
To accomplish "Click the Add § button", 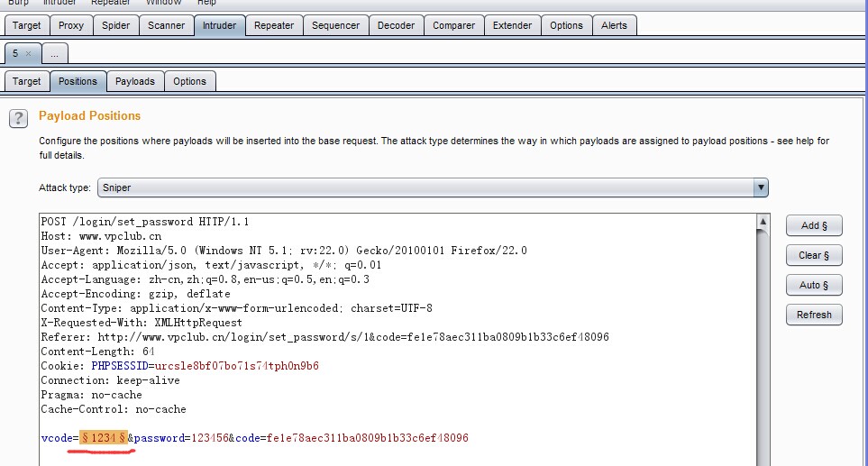I will click(814, 226).
